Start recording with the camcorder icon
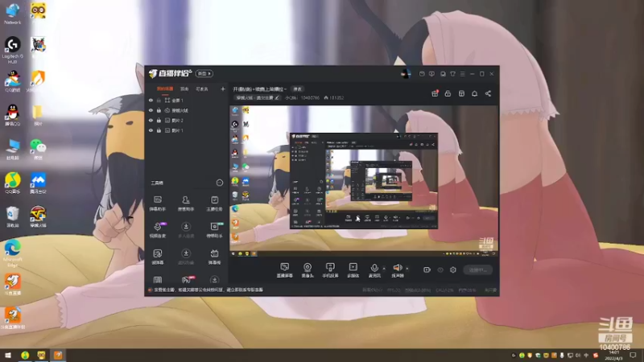 click(427, 269)
